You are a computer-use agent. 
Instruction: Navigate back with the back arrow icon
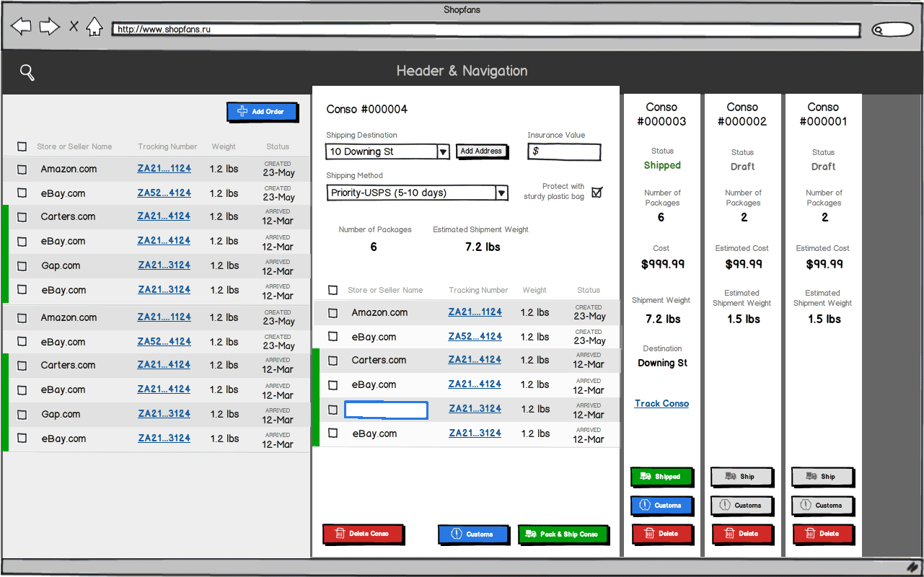click(x=22, y=25)
